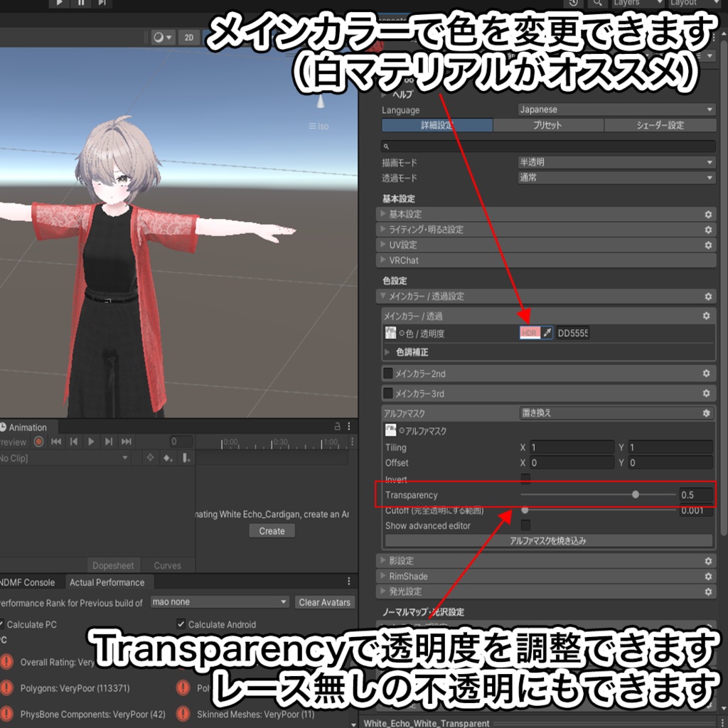Select the Actual Performance tab
728x728 pixels.
click(107, 582)
